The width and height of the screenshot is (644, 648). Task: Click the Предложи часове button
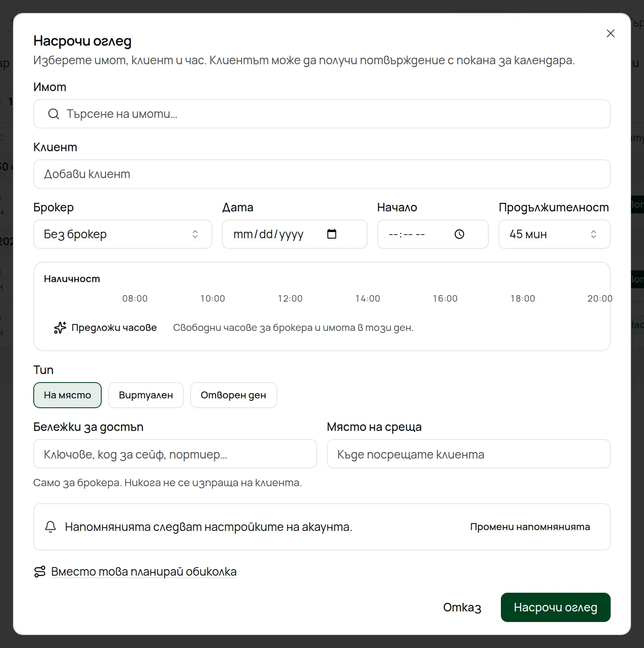106,328
